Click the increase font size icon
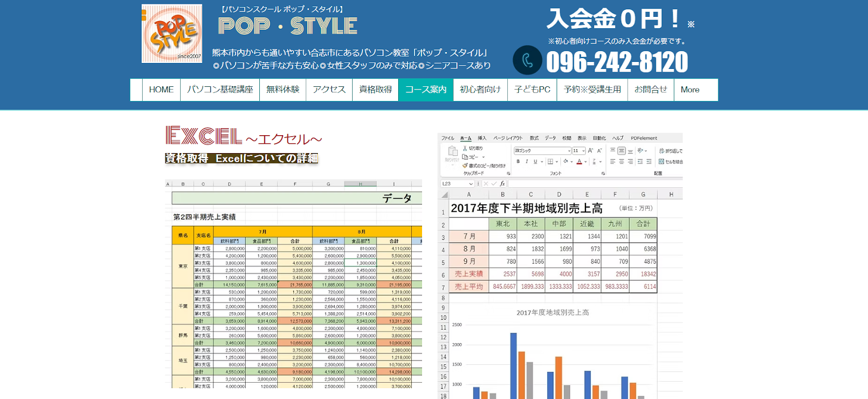868x399 pixels. [590, 150]
